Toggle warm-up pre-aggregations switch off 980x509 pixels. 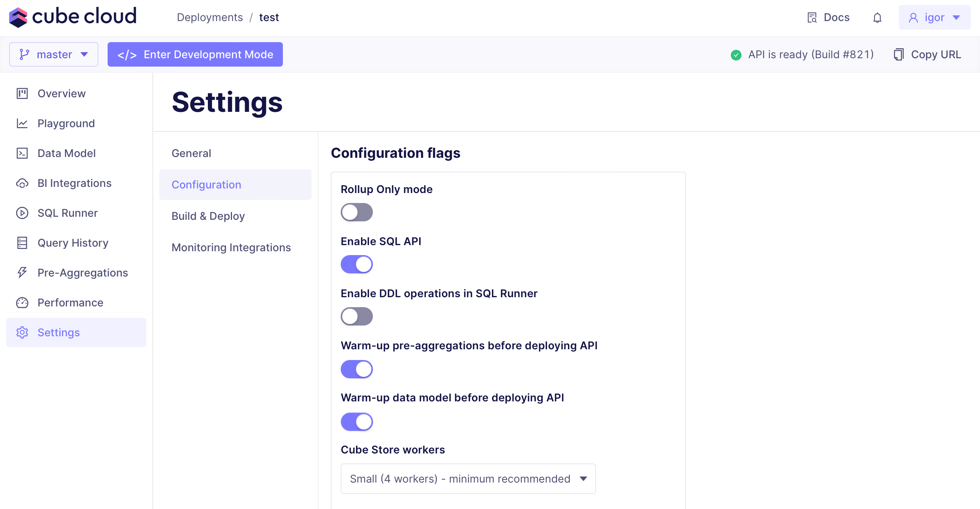point(356,369)
